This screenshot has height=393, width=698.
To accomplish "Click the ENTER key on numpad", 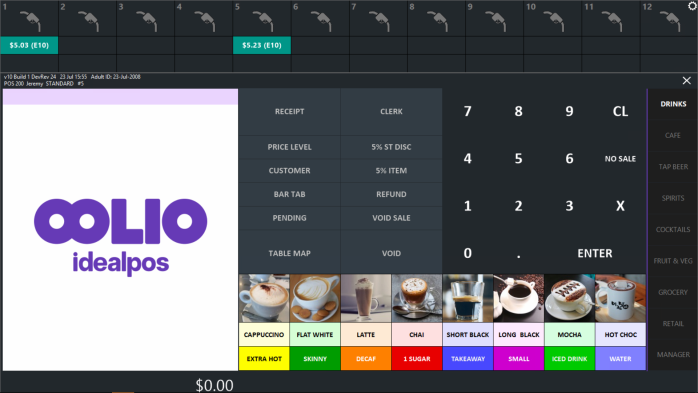I will click(x=595, y=253).
